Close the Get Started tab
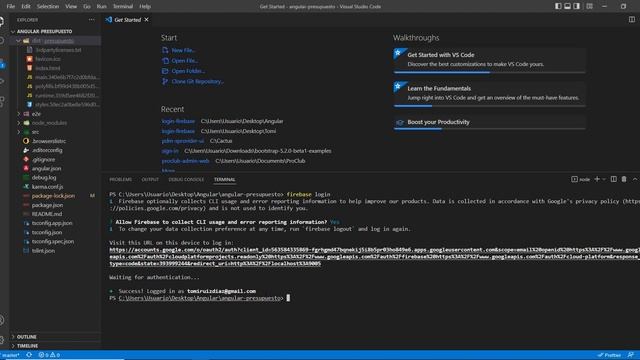Image resolution: width=640 pixels, height=360 pixels. (147, 20)
